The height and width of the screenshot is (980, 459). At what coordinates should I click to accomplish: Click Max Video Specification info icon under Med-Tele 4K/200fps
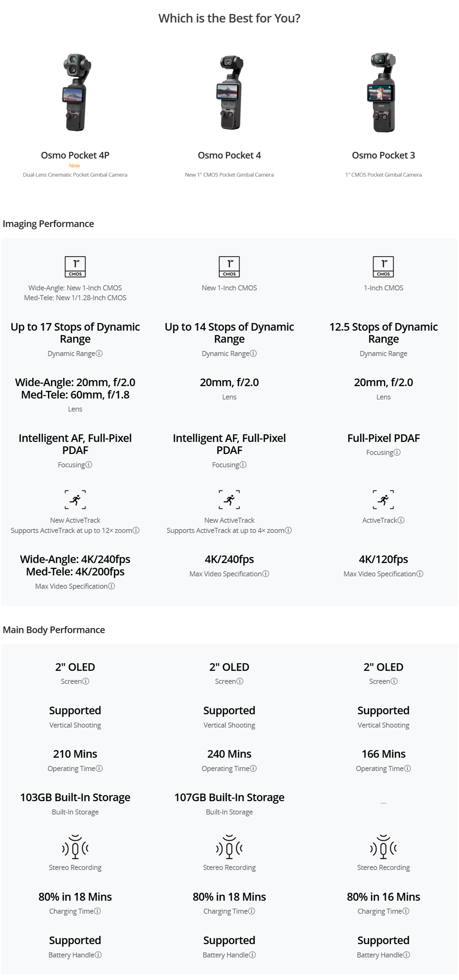pos(112,586)
